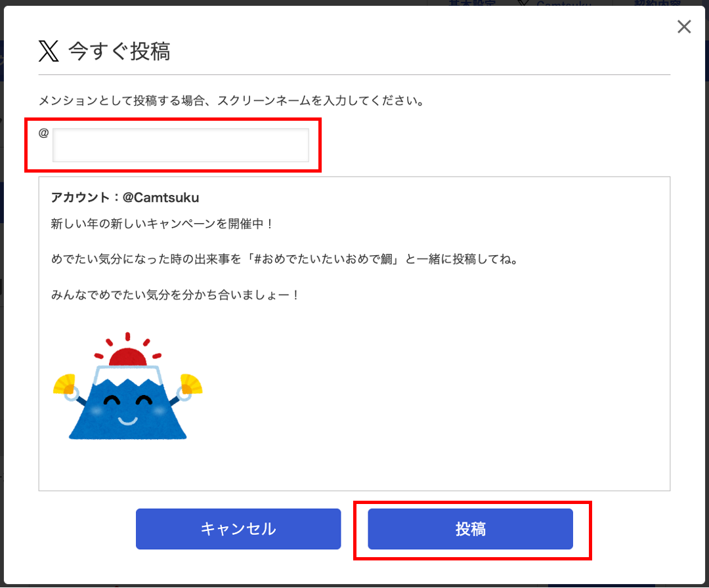Click the メンション instruction text line
The image size is (709, 588).
[x=232, y=100]
